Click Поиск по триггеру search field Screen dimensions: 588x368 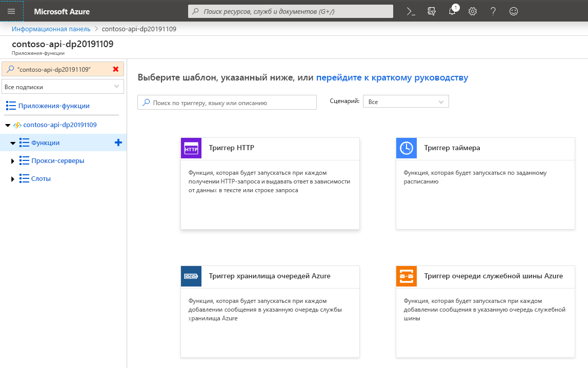(227, 103)
